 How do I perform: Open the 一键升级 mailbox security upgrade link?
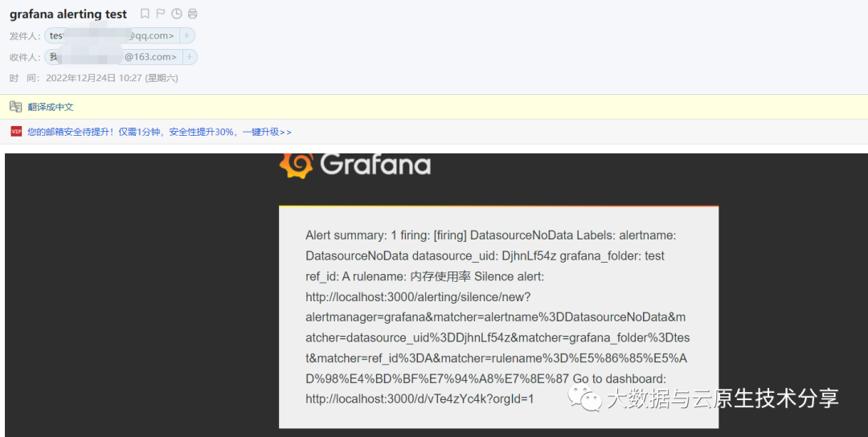[267, 133]
